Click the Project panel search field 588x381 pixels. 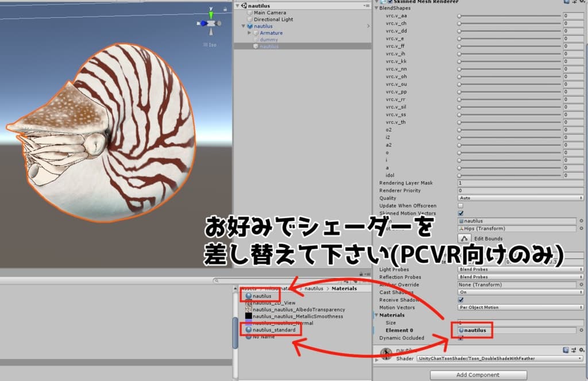(278, 280)
